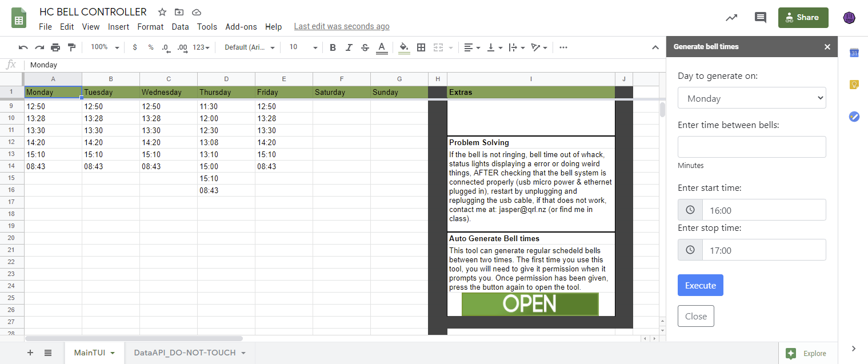Format as currency with dollar icon

click(x=135, y=47)
